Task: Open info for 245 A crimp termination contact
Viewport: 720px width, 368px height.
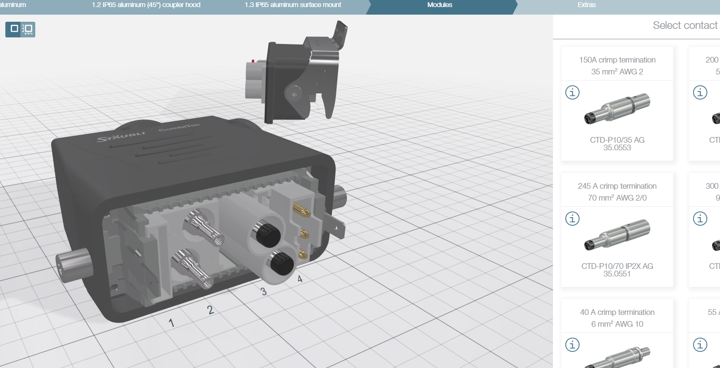Action: [572, 219]
